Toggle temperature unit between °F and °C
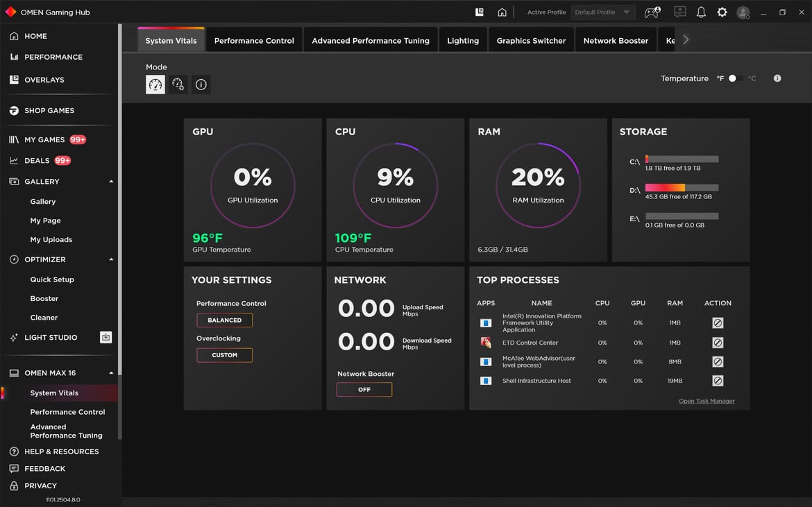Viewport: 812px width, 507px height. click(736, 78)
